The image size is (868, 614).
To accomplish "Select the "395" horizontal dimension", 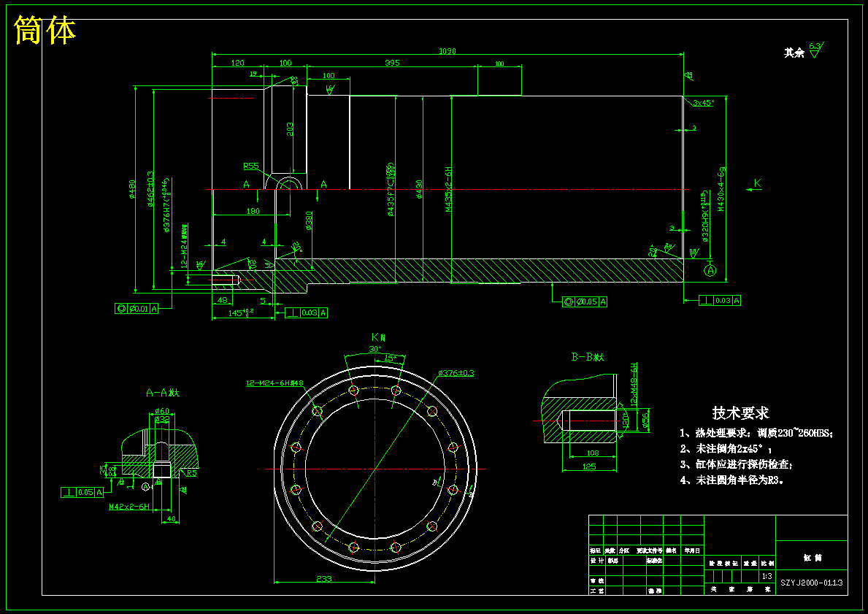I will click(x=392, y=63).
